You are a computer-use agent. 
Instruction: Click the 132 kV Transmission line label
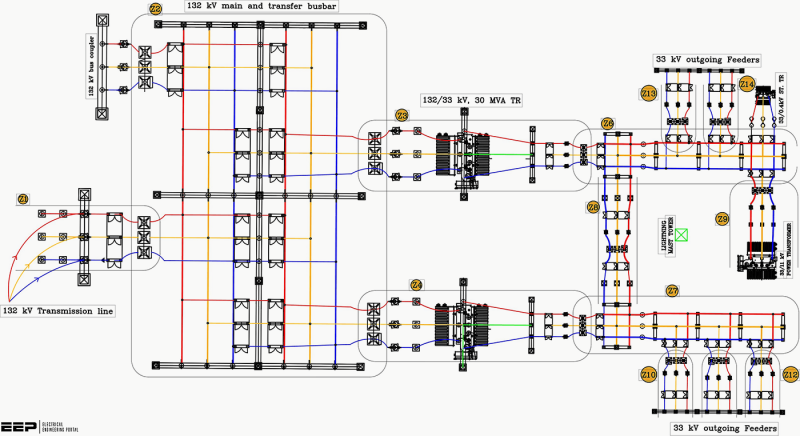(x=58, y=311)
